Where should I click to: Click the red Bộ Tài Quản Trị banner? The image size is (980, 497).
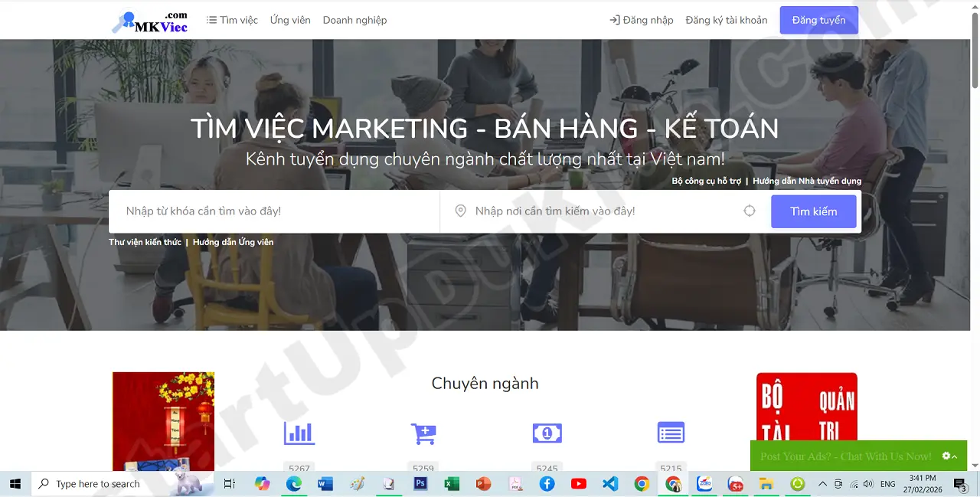(x=806, y=407)
